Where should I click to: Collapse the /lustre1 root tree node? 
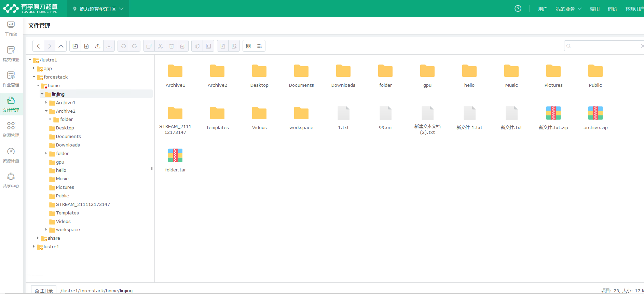(x=30, y=60)
